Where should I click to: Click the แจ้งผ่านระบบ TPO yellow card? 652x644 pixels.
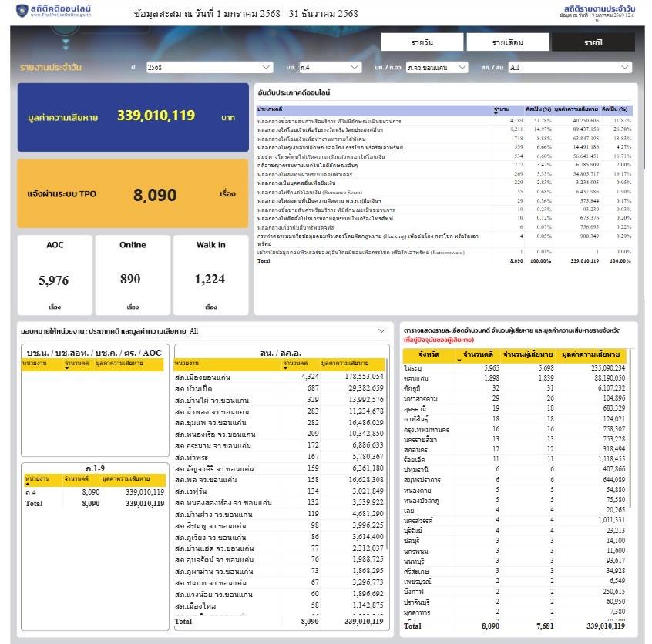tap(133, 195)
